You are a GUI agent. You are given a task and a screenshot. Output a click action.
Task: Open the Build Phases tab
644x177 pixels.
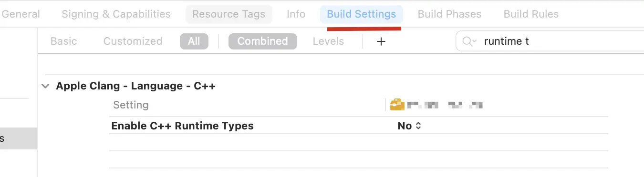pyautogui.click(x=449, y=14)
